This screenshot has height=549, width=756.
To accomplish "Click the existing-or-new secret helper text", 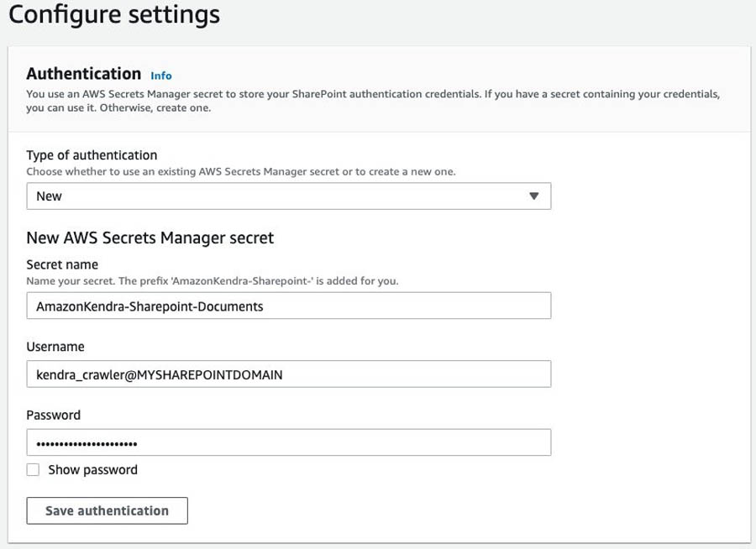I will (x=240, y=171).
